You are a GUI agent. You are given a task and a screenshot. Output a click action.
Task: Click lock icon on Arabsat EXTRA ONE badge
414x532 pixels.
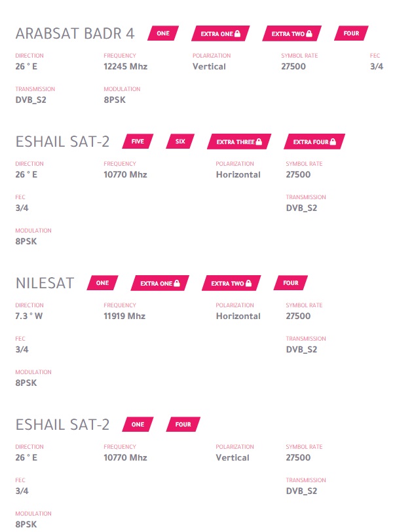[x=238, y=33]
